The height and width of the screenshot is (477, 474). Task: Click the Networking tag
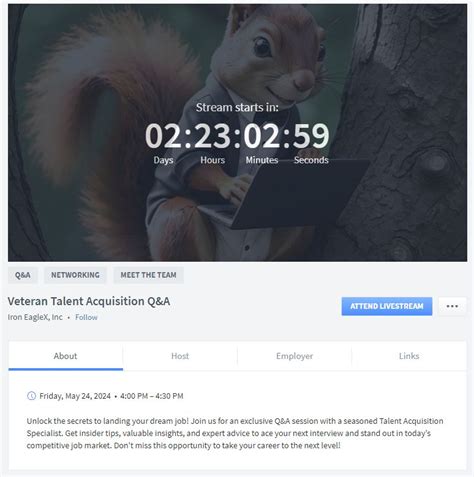point(75,275)
